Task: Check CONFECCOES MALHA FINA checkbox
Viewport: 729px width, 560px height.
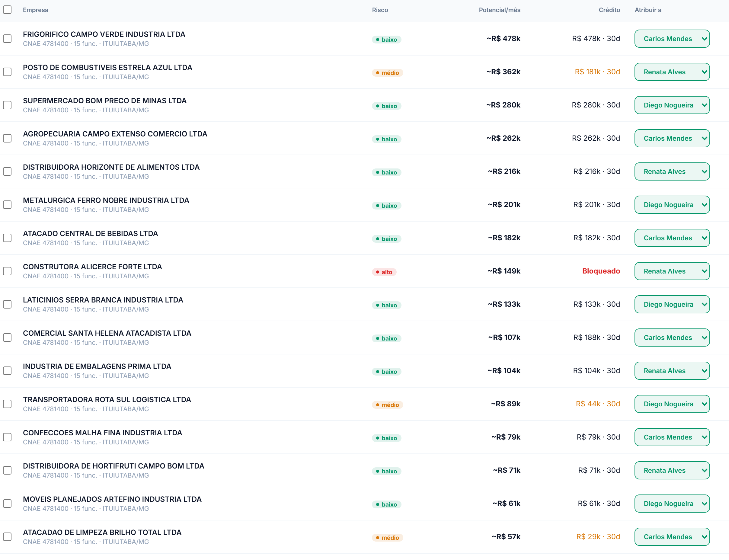Action: click(7, 437)
